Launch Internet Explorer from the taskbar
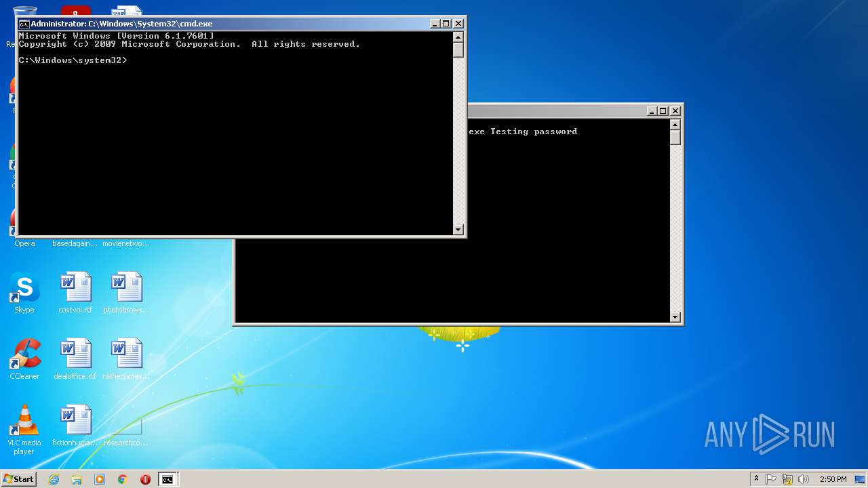 (x=54, y=479)
